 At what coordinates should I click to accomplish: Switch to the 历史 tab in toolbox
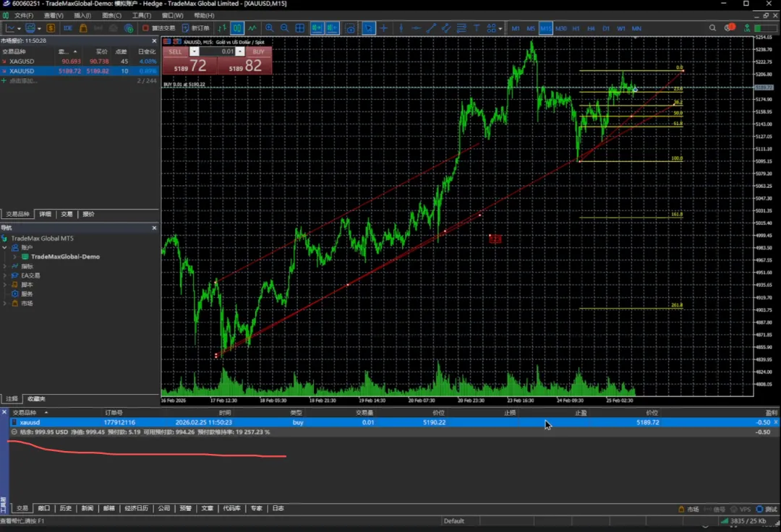point(66,508)
